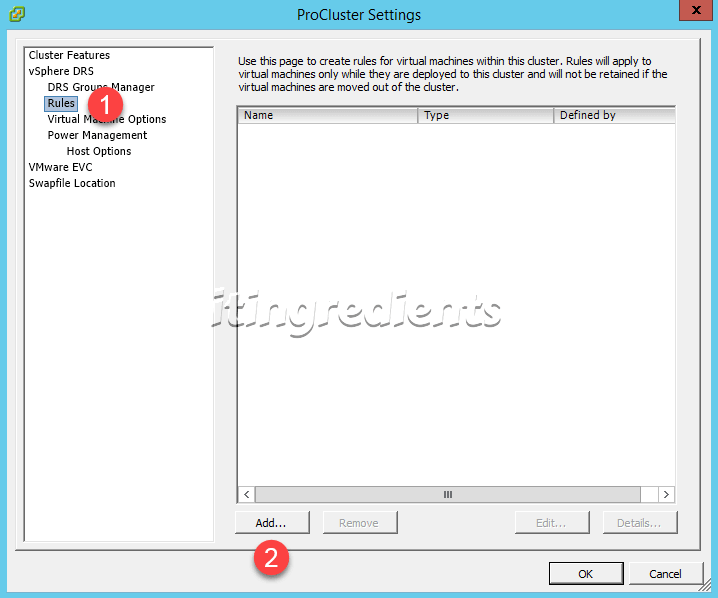718x598 pixels.
Task: Cancel the ProCluster Settings dialog
Action: click(666, 574)
